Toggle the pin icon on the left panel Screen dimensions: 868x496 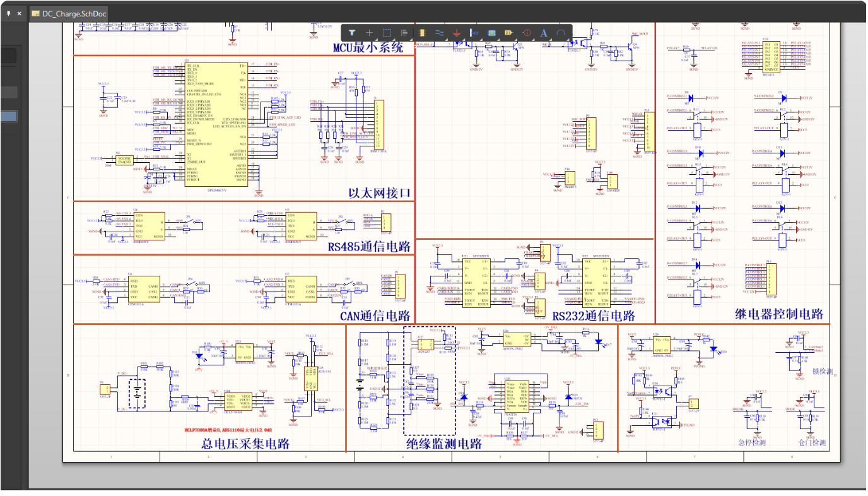pyautogui.click(x=9, y=13)
